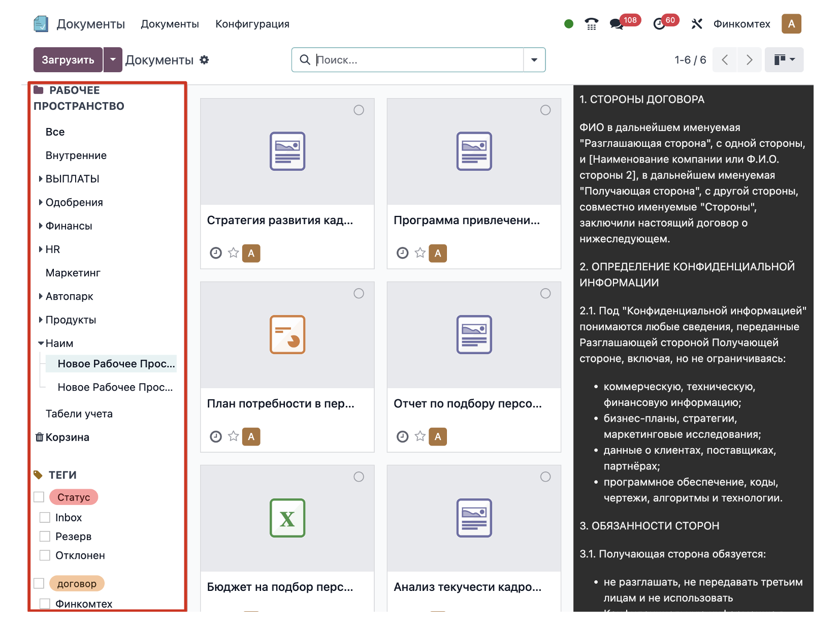Click into the Поиск search field
840x629 pixels.
(416, 60)
